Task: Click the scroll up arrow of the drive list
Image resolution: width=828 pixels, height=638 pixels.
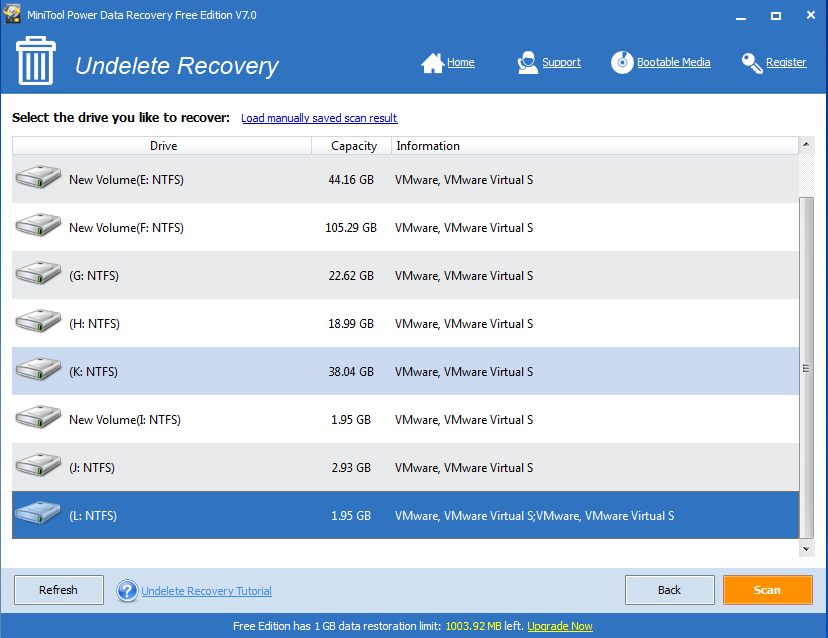Action: point(806,144)
